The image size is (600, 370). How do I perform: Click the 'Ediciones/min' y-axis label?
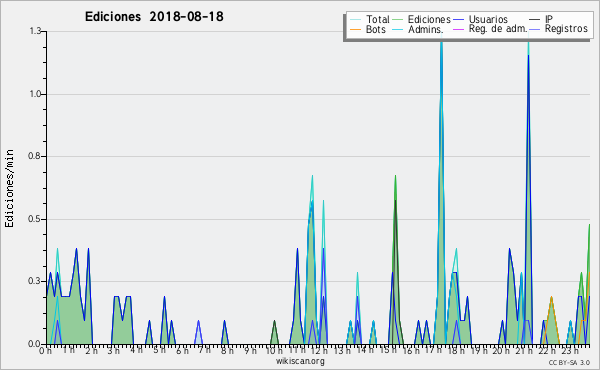pyautogui.click(x=9, y=189)
